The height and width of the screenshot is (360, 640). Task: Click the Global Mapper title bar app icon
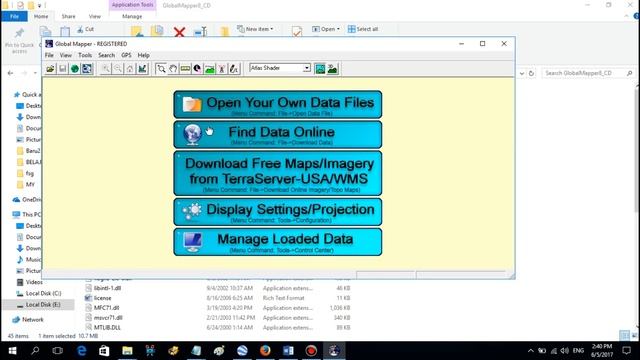tap(49, 44)
